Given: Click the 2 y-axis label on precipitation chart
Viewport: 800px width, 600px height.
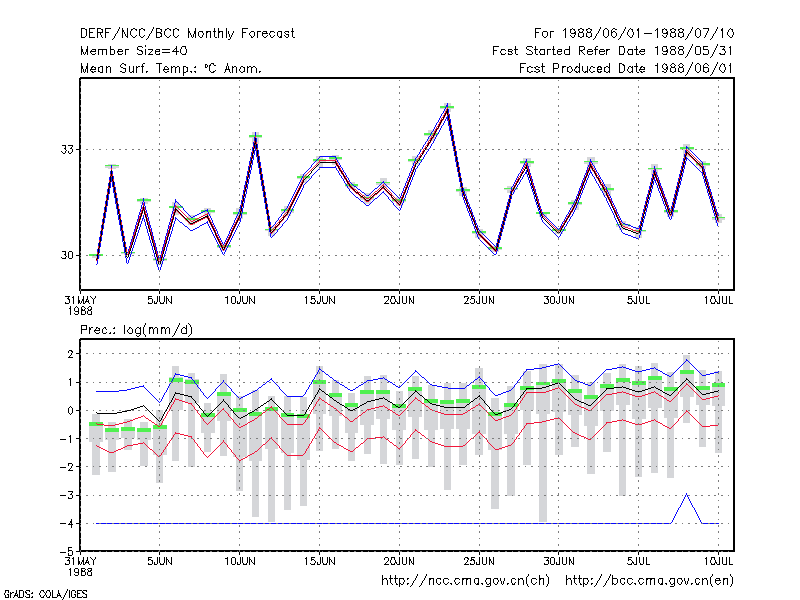Looking at the screenshot, I should tap(70, 354).
